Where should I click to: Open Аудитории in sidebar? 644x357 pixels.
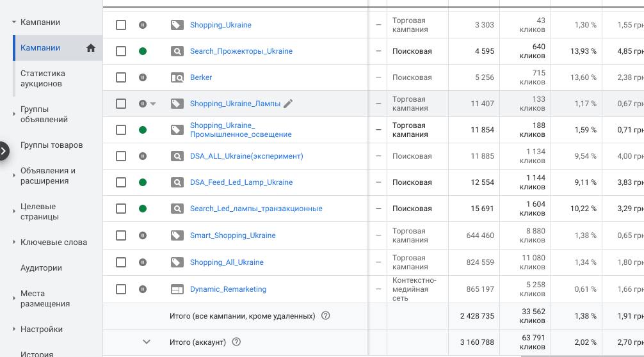41,268
